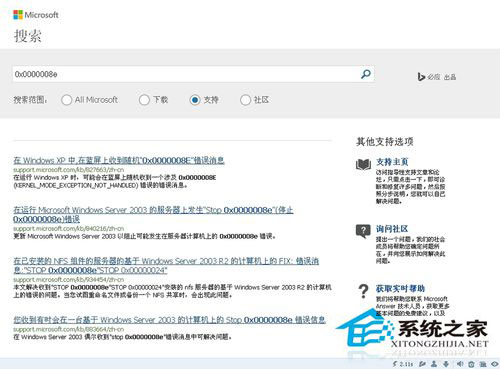Click the 搜索 page heading
The image size is (500, 369).
point(28,36)
